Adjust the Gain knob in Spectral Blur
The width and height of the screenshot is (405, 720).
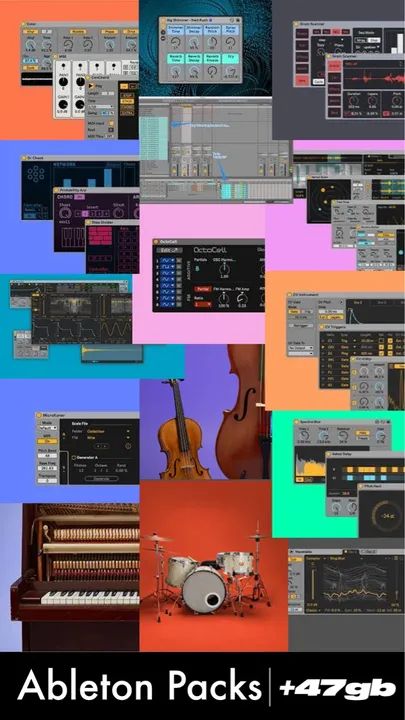(x=382, y=434)
